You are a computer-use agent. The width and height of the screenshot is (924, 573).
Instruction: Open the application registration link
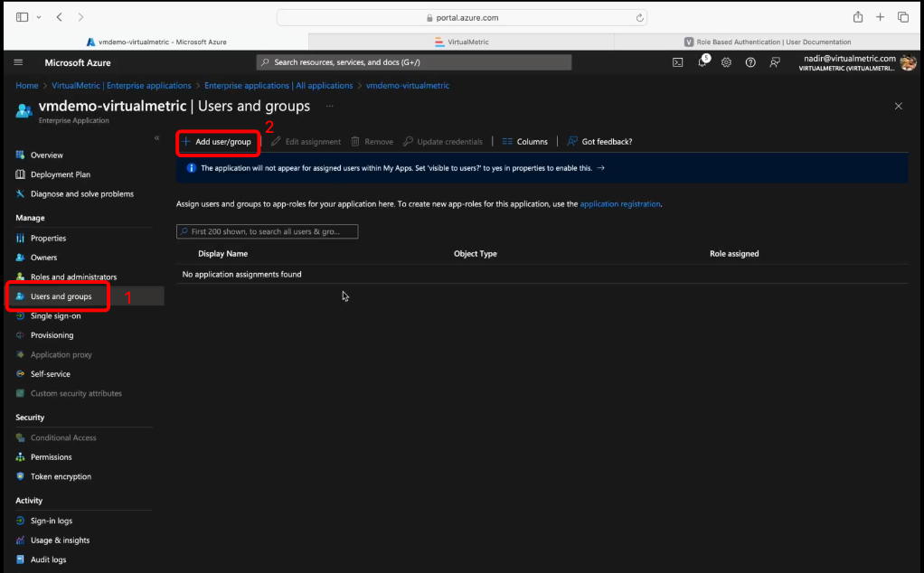tap(620, 203)
